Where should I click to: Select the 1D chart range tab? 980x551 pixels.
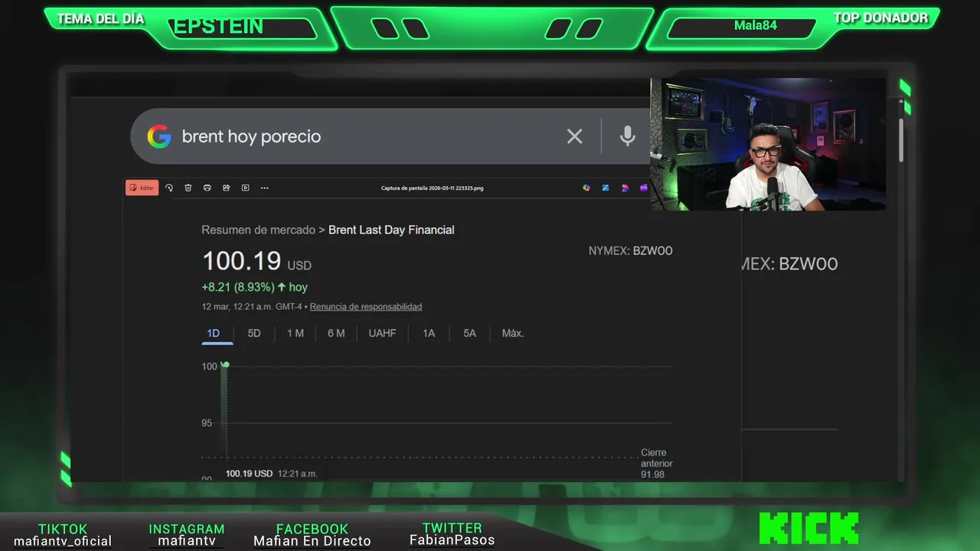[x=213, y=333]
